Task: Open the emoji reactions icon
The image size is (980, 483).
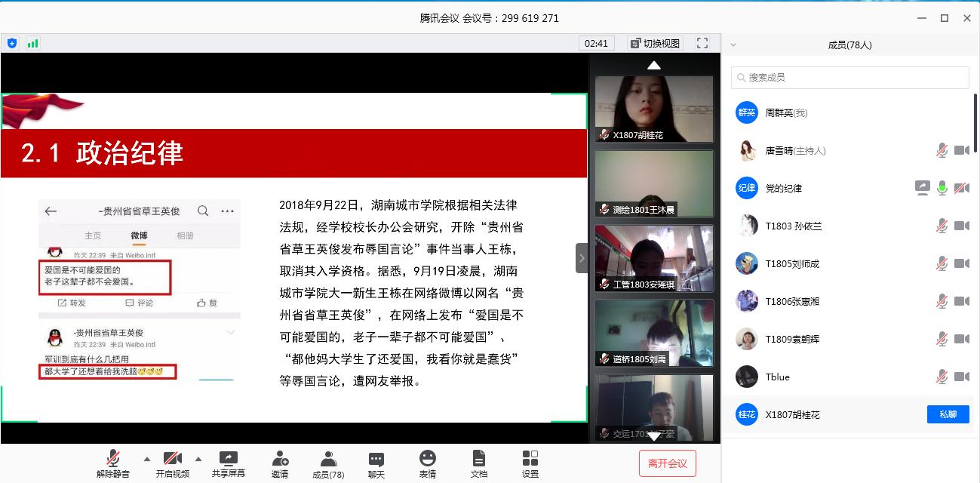Action: pyautogui.click(x=428, y=459)
